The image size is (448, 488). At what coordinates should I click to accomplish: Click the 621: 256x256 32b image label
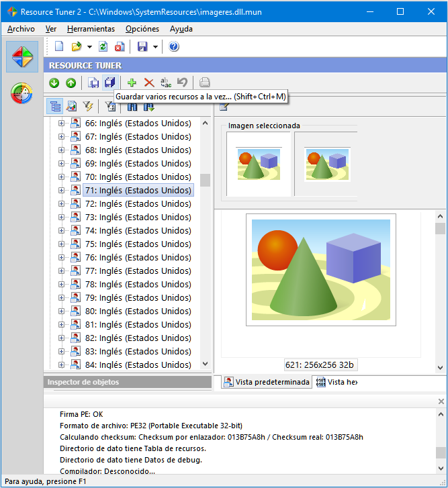click(x=320, y=364)
